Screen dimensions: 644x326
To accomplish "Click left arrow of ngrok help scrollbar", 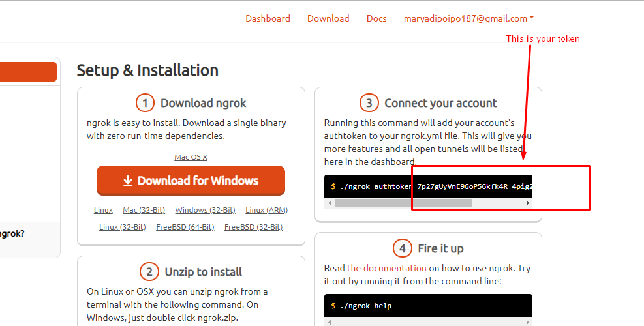I will pos(330,322).
